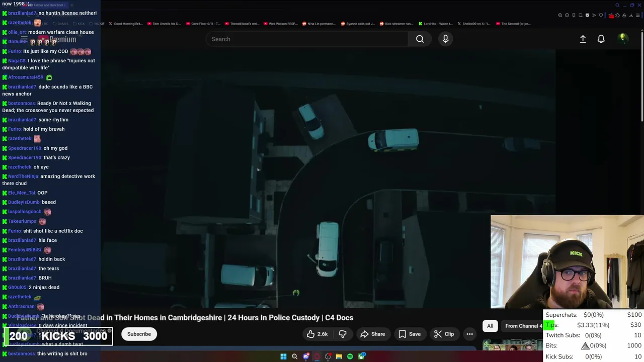Open 'Shelbo99 on X' bookmark
Screen dimensions: 644x362
474,24
